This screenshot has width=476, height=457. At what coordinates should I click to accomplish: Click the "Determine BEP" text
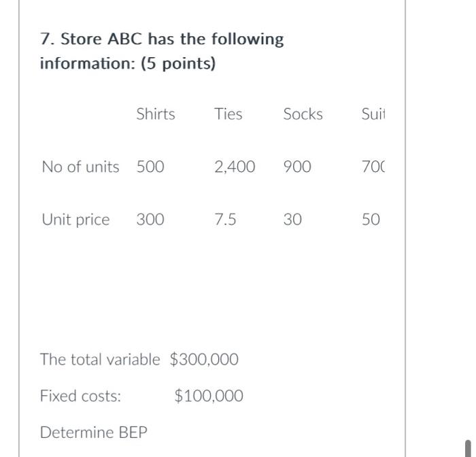pos(94,433)
